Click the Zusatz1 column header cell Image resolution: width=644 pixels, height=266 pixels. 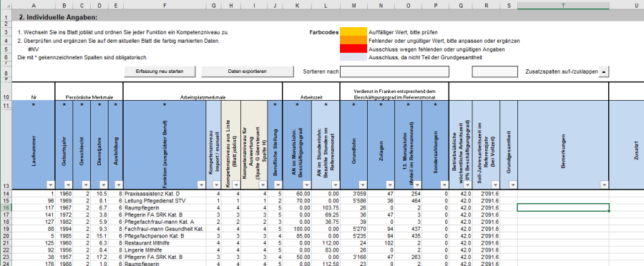click(x=626, y=145)
